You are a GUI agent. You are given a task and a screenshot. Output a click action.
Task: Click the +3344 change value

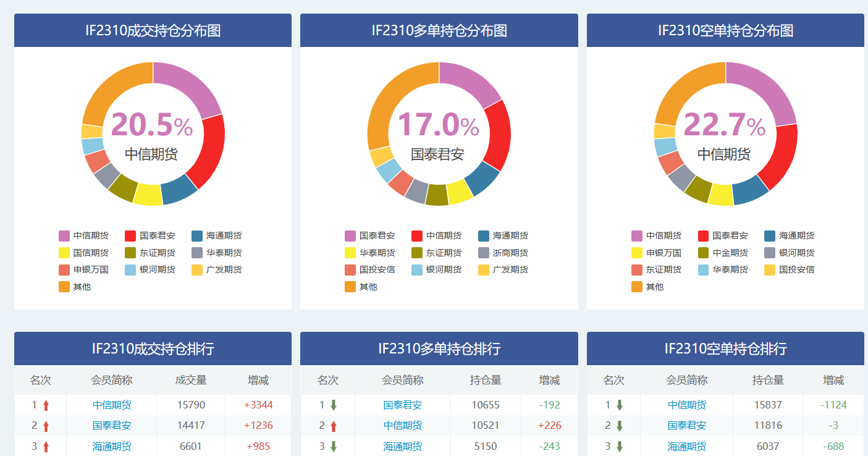258,405
